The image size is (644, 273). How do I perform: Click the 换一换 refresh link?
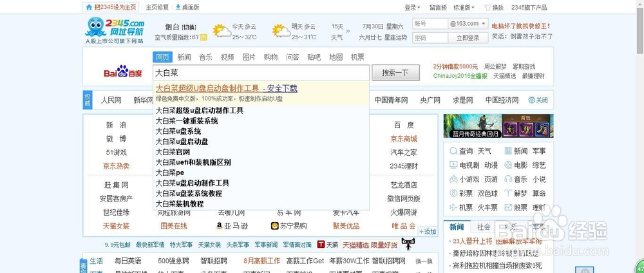(424, 261)
